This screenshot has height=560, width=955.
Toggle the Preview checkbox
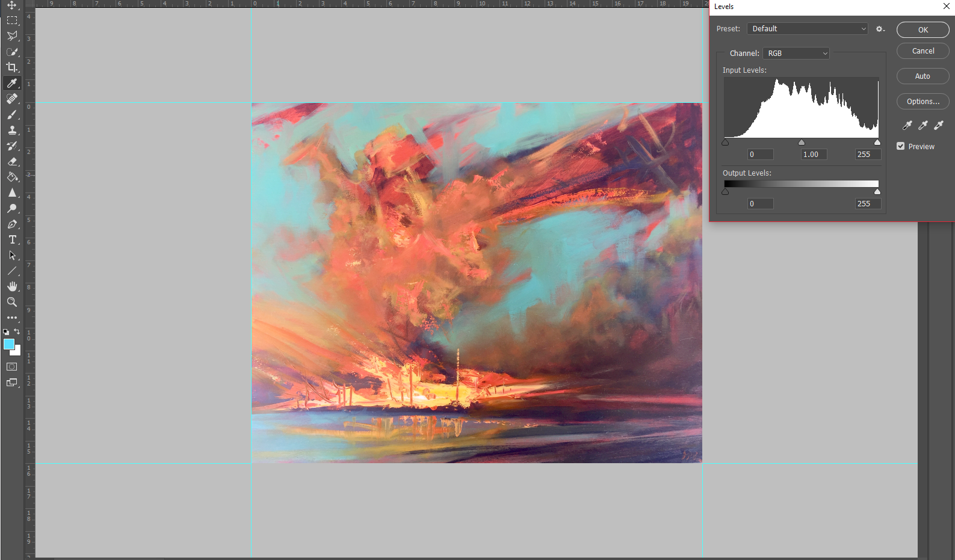click(x=901, y=146)
